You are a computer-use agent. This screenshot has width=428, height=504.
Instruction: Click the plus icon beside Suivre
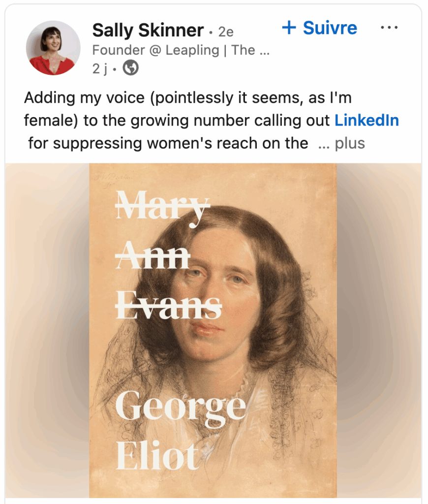click(289, 28)
